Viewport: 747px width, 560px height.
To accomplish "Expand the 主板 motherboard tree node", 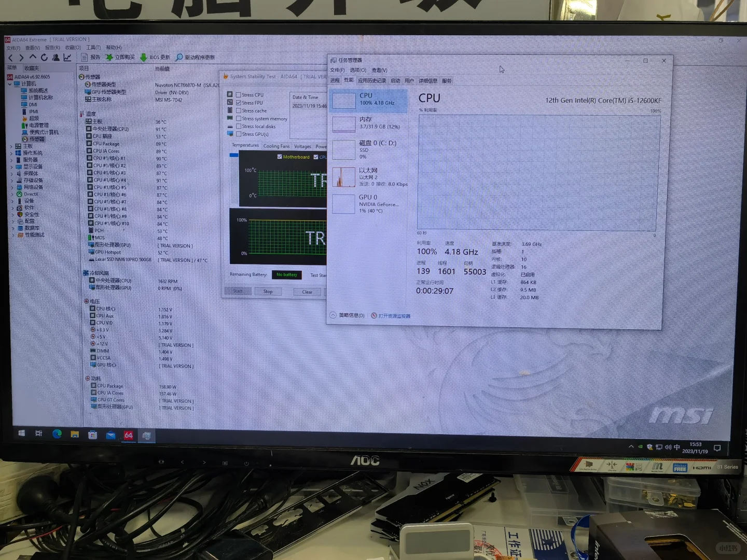I will pos(11,147).
